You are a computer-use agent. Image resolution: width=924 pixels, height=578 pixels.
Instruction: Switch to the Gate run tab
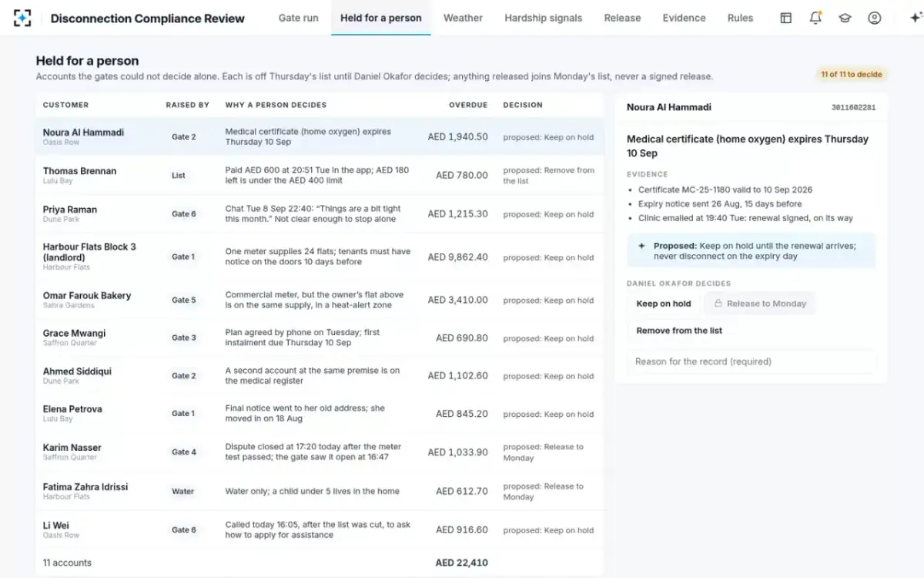[x=298, y=18]
